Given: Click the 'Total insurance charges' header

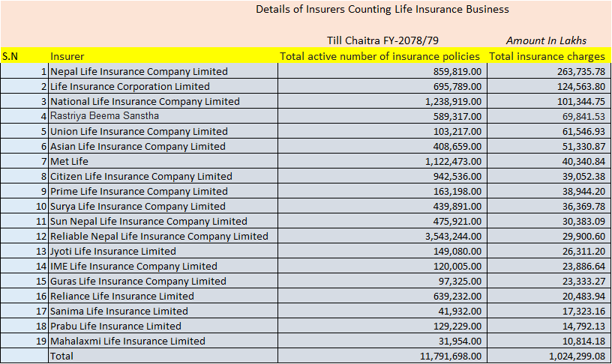Looking at the screenshot, I should pos(547,56).
